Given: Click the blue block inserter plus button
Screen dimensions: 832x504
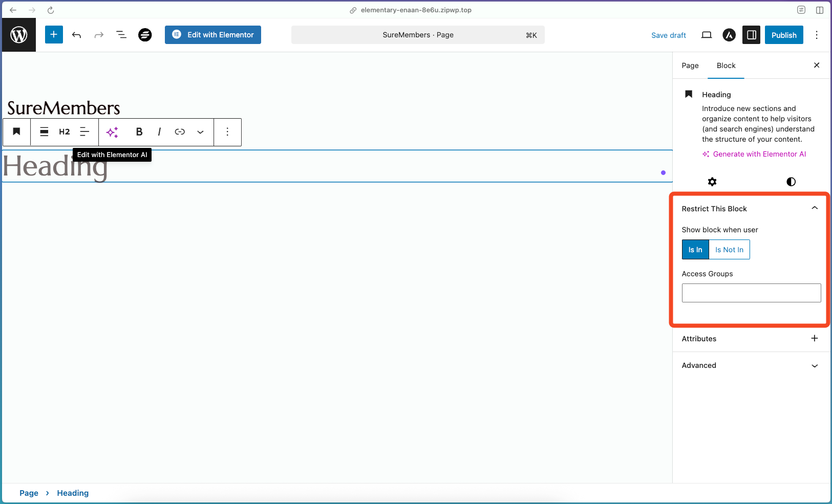Looking at the screenshot, I should pyautogui.click(x=54, y=35).
